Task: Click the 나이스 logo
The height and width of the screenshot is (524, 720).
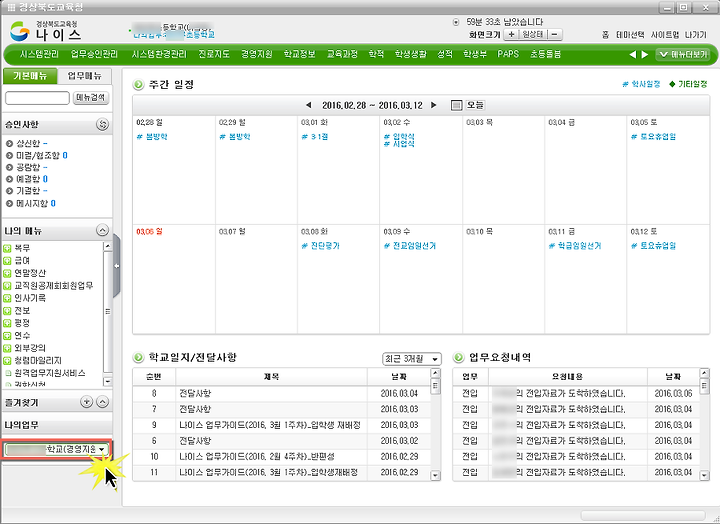Action: 45,31
